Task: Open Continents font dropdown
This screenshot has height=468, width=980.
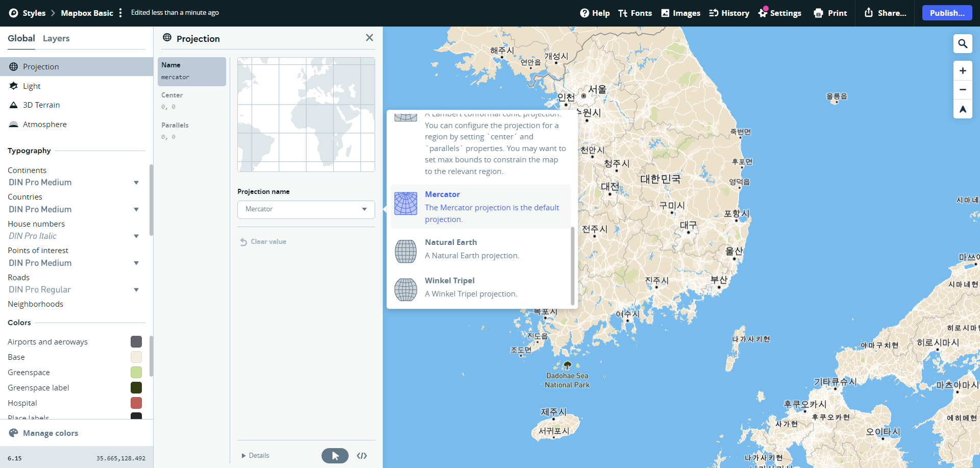Action: (x=73, y=183)
